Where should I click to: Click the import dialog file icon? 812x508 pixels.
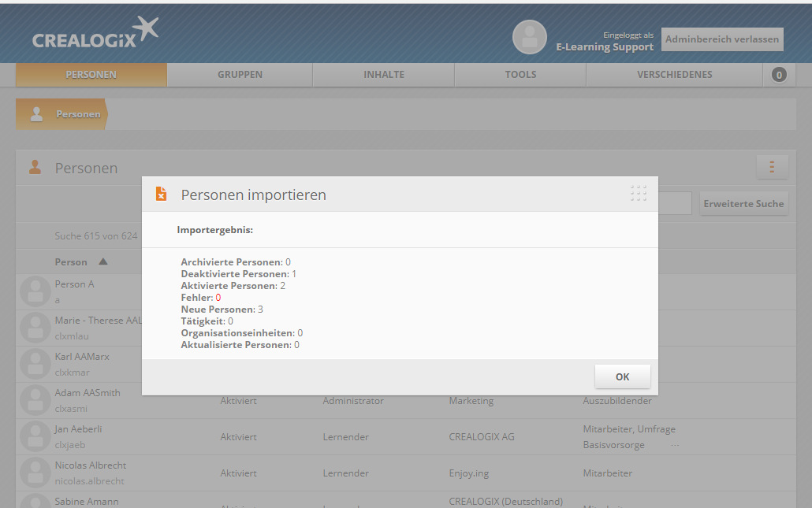[x=161, y=194]
